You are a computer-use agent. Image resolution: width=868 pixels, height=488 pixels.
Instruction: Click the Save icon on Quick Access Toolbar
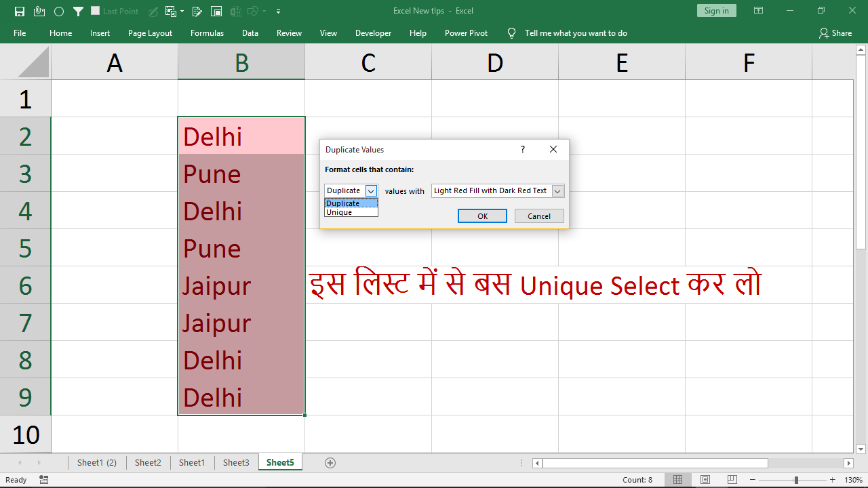tap(18, 11)
